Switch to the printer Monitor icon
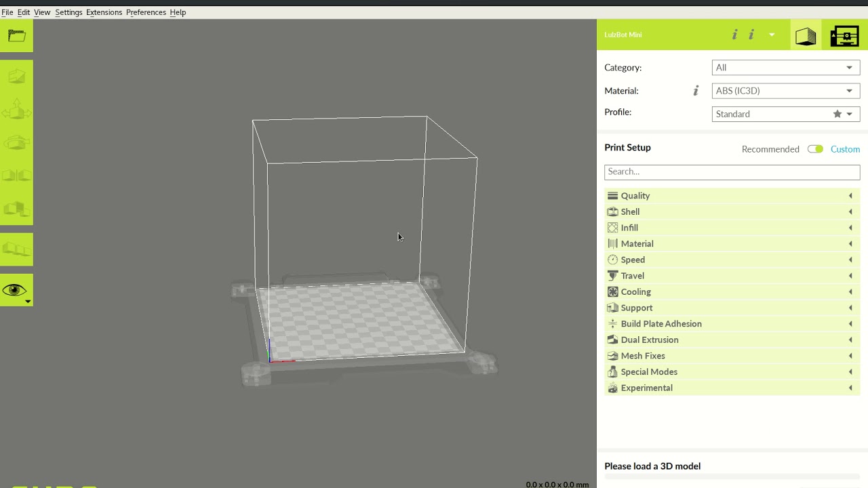The image size is (868, 488). 844,35
